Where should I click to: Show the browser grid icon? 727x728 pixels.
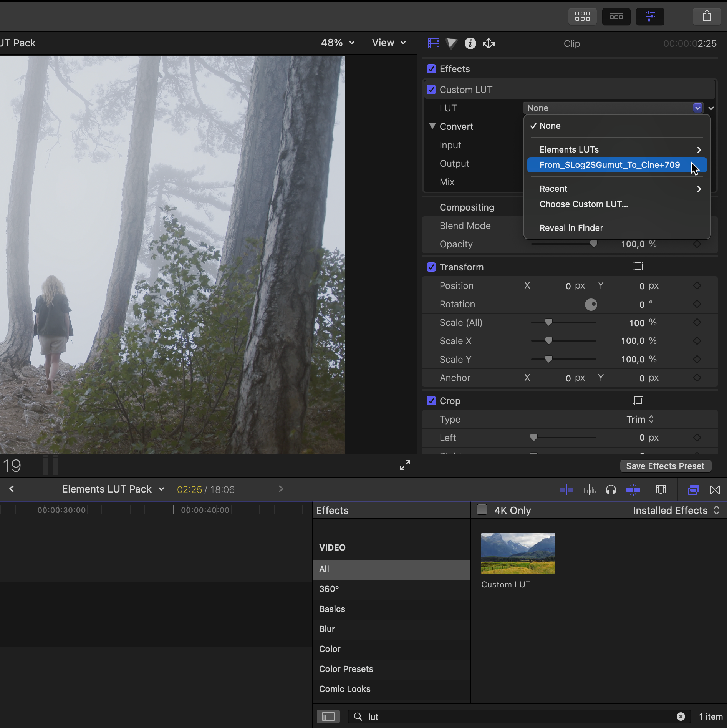[x=582, y=17]
